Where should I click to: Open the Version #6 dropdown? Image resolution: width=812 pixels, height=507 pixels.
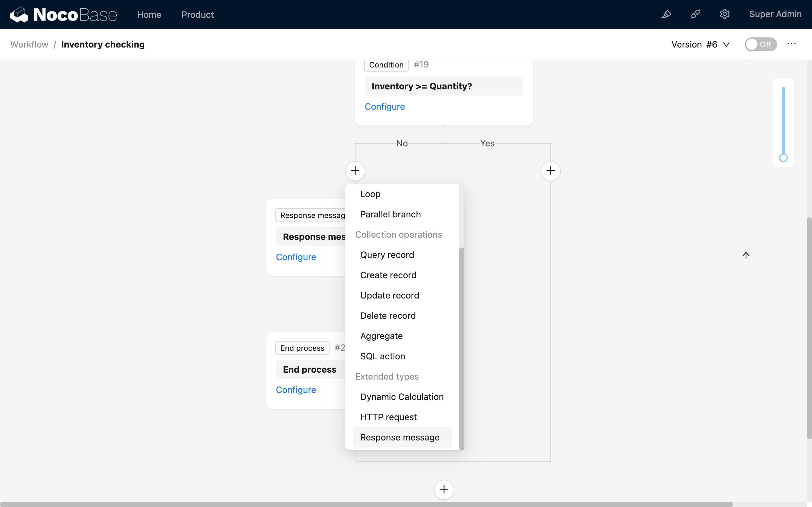[x=701, y=44]
